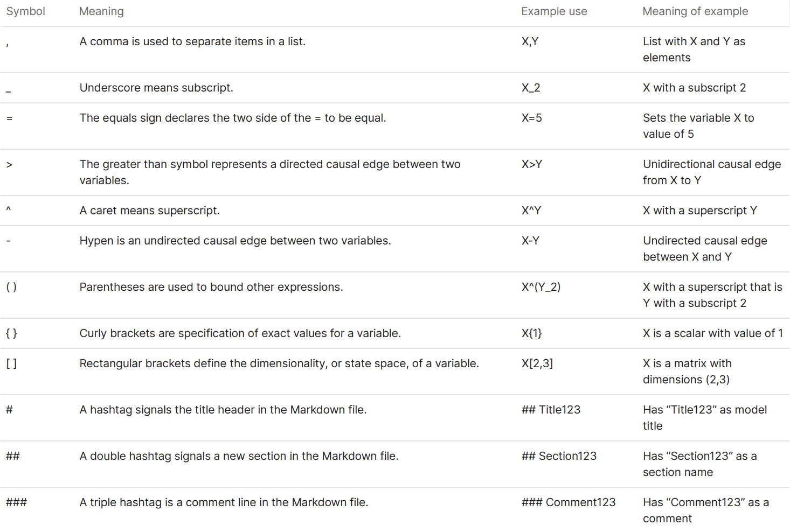
Task: Click the greater than symbol cell
Action: [9, 164]
